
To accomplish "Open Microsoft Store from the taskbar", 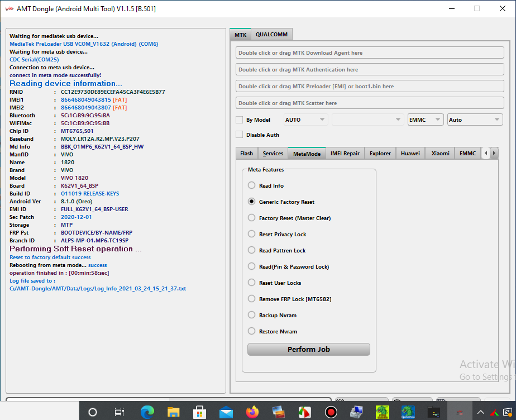I will [199, 412].
